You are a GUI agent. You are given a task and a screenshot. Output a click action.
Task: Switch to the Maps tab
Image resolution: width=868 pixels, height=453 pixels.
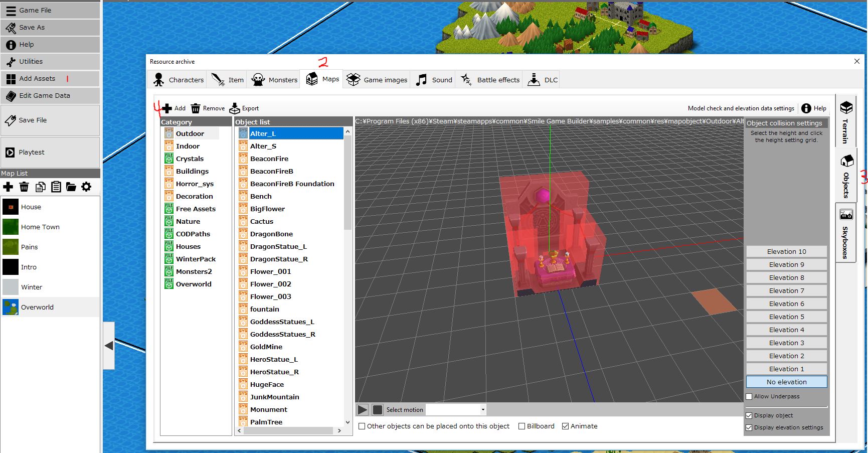click(322, 79)
